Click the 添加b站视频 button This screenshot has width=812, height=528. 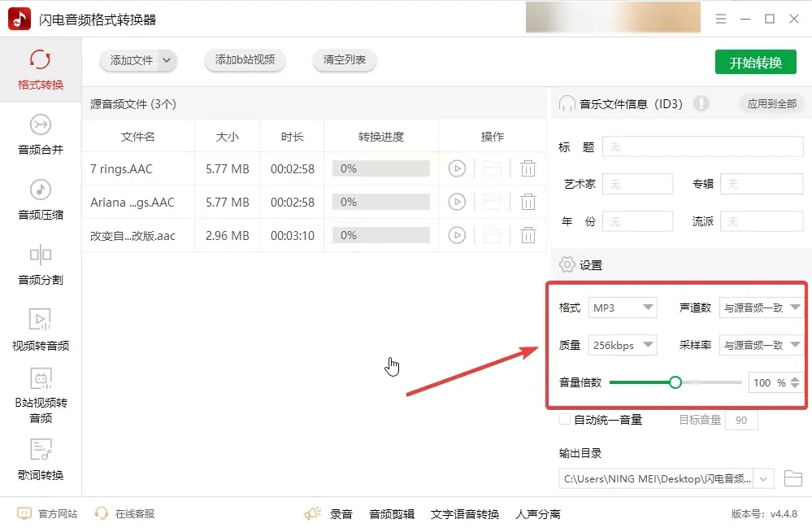click(245, 60)
